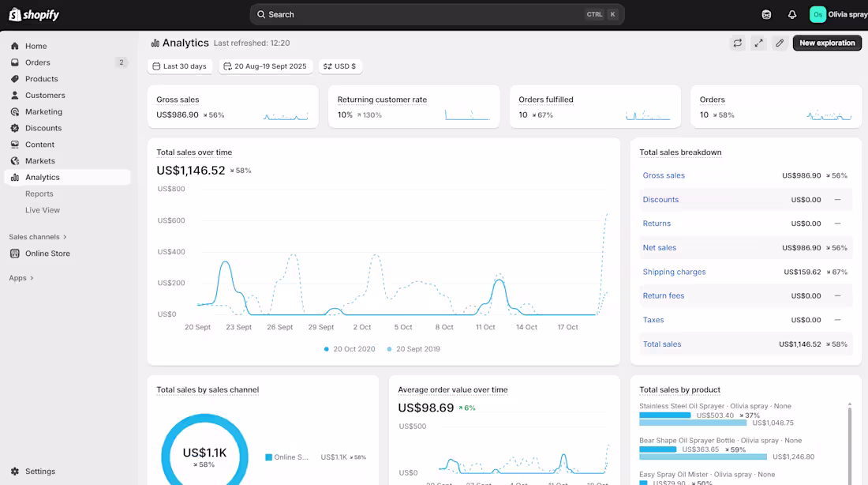The width and height of the screenshot is (868, 485).
Task: Click Average order value over time title
Action: (x=453, y=389)
